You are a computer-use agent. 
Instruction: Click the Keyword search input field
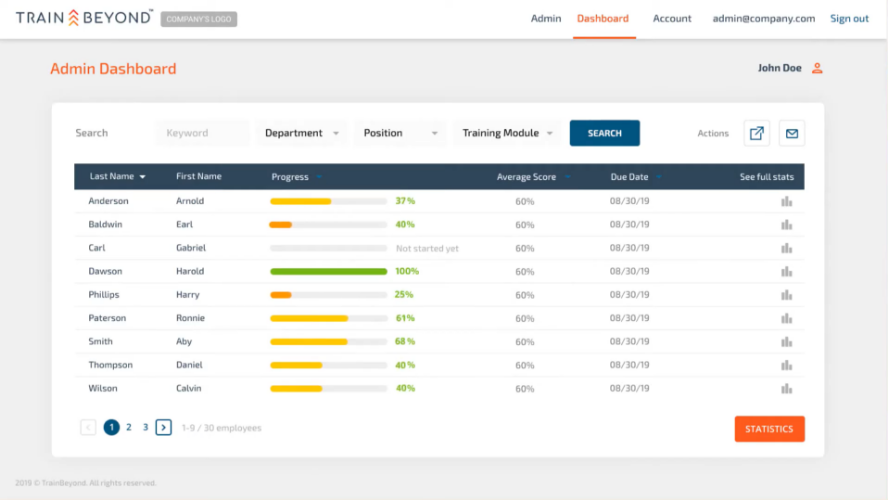[x=202, y=133]
